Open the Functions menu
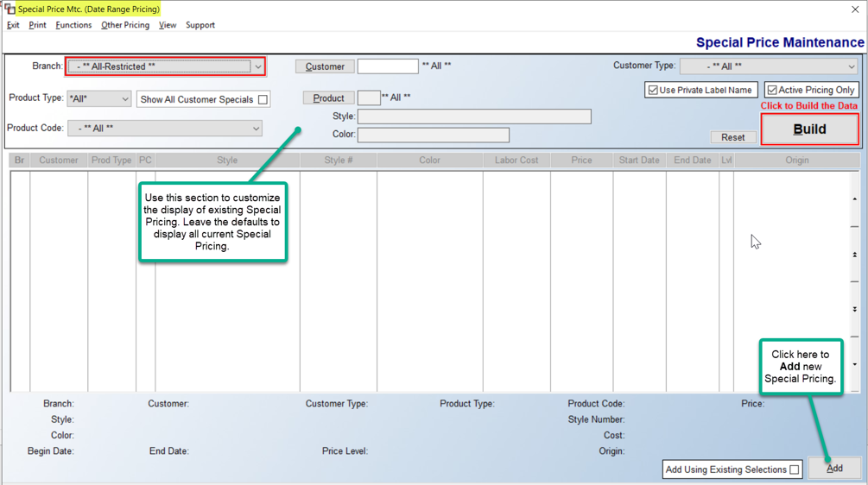Viewport: 868px width, 485px height. (x=73, y=25)
